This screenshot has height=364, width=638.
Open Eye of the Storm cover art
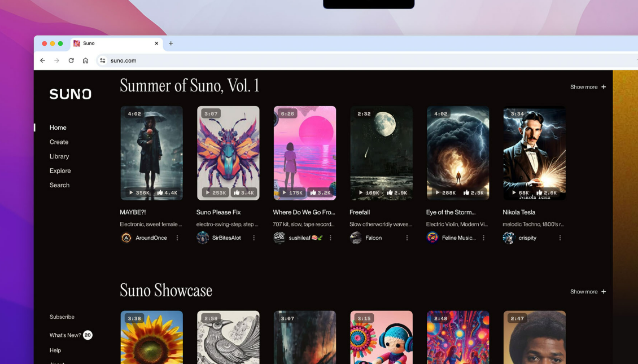pyautogui.click(x=458, y=153)
